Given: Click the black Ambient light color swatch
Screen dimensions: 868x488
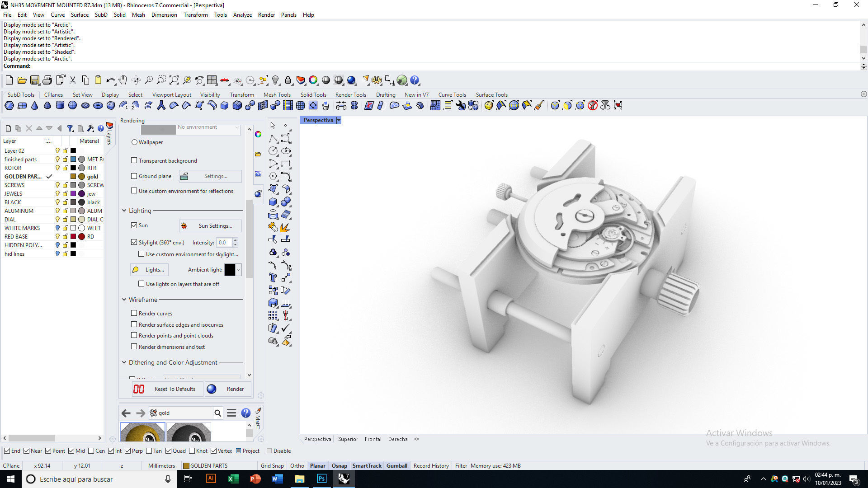Looking at the screenshot, I should click(230, 270).
